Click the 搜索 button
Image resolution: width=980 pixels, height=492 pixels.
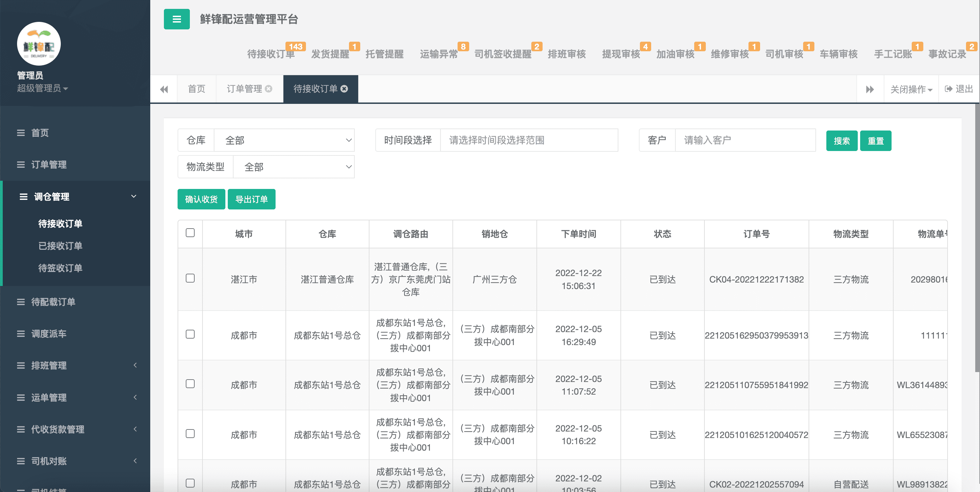[841, 140]
